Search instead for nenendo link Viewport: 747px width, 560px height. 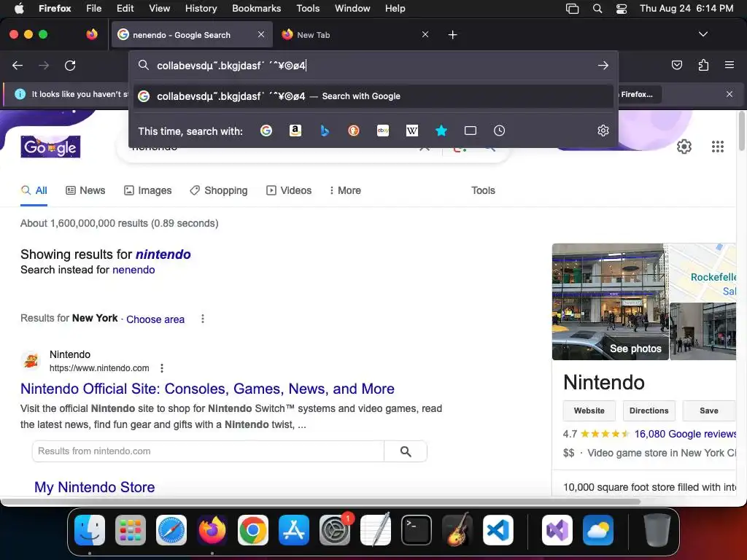click(133, 270)
